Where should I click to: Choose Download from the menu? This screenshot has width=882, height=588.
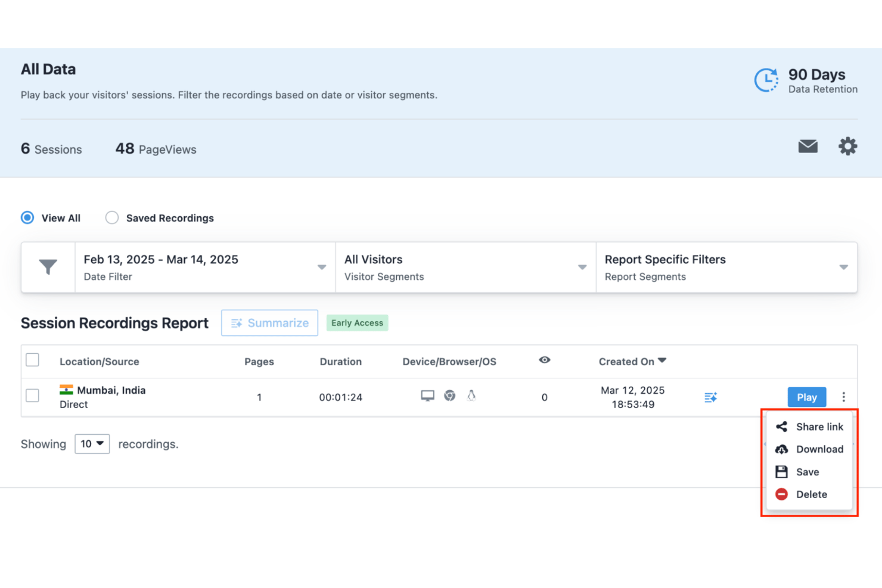pyautogui.click(x=809, y=449)
